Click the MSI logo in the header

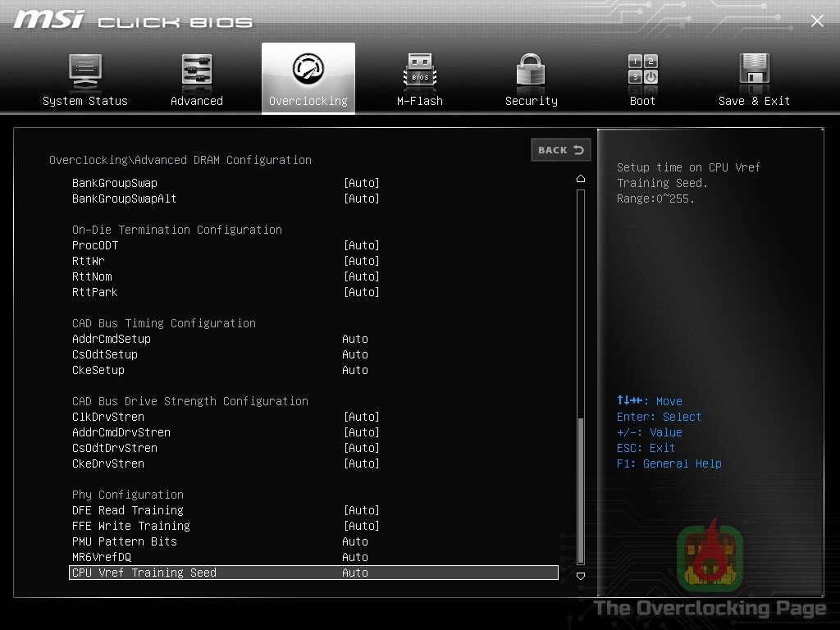click(x=49, y=18)
